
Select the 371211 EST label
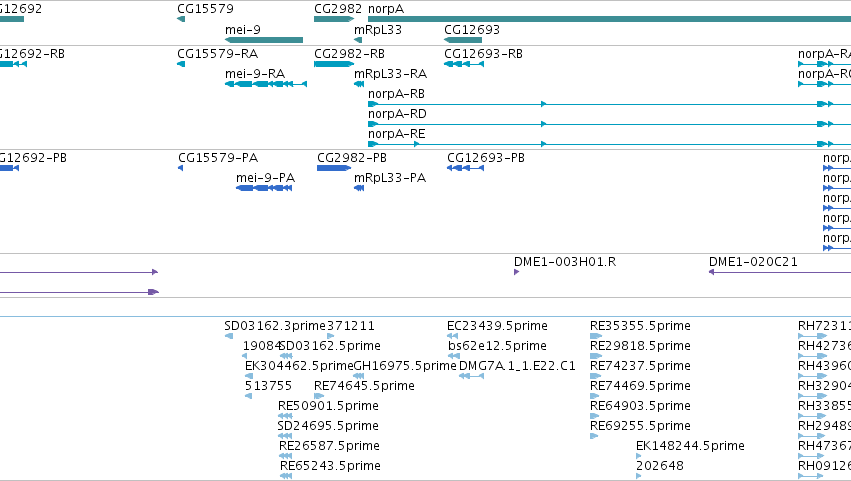(x=351, y=326)
